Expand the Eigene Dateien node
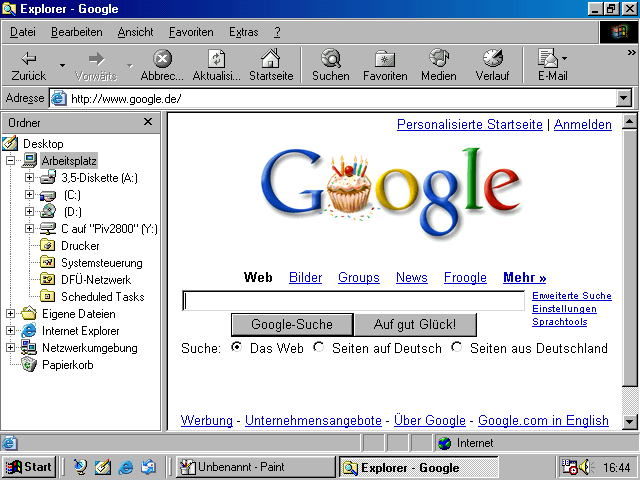The image size is (640, 480). 11,314
